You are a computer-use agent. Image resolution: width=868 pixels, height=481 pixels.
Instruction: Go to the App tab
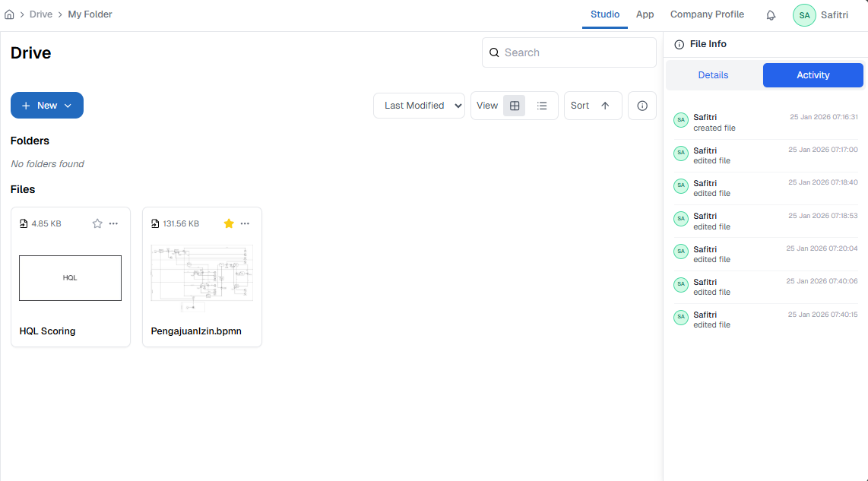[645, 14]
